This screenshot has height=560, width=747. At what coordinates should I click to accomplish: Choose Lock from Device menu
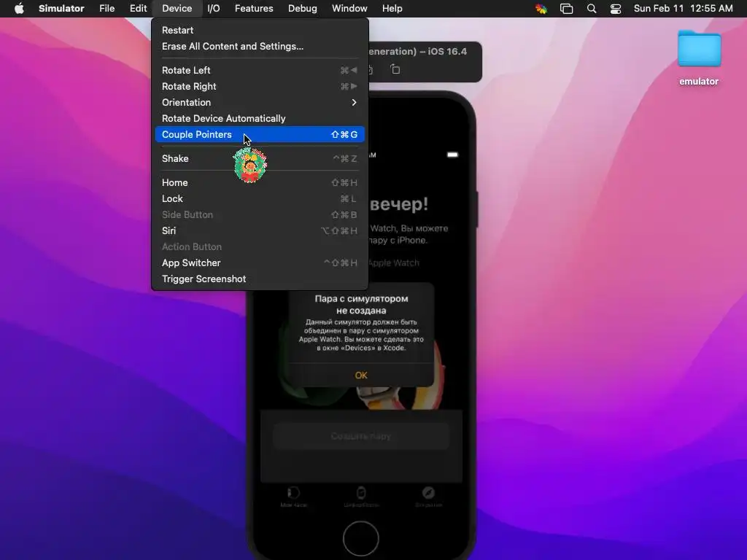coord(260,198)
